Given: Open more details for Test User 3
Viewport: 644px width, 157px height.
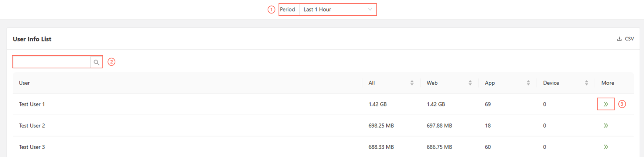Looking at the screenshot, I should point(606,147).
